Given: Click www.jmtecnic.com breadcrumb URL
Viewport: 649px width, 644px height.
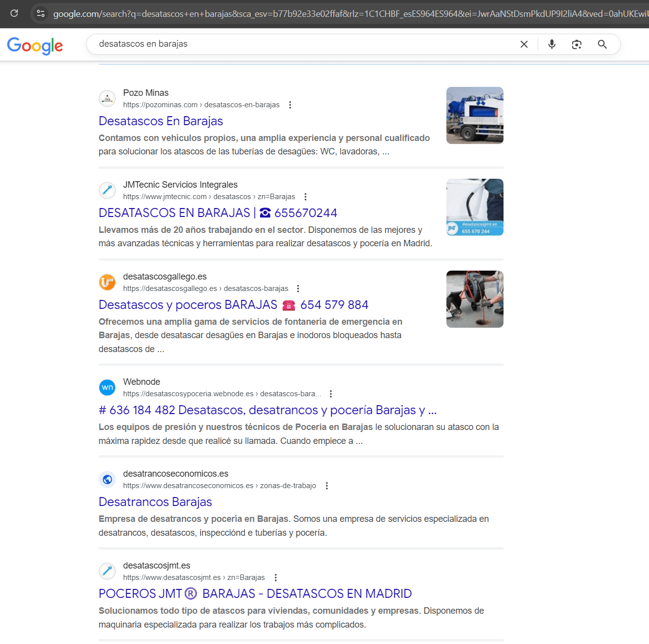Looking at the screenshot, I should (x=209, y=197).
